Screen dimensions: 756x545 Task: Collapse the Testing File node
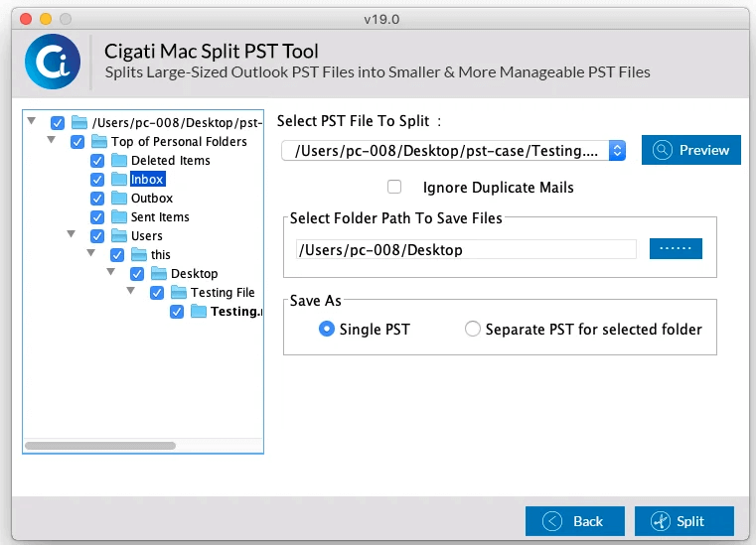(131, 291)
